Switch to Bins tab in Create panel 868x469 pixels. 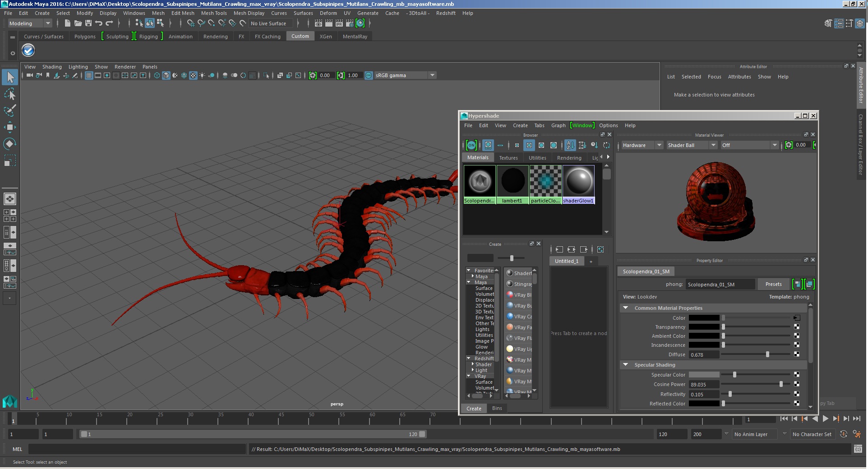[497, 408]
